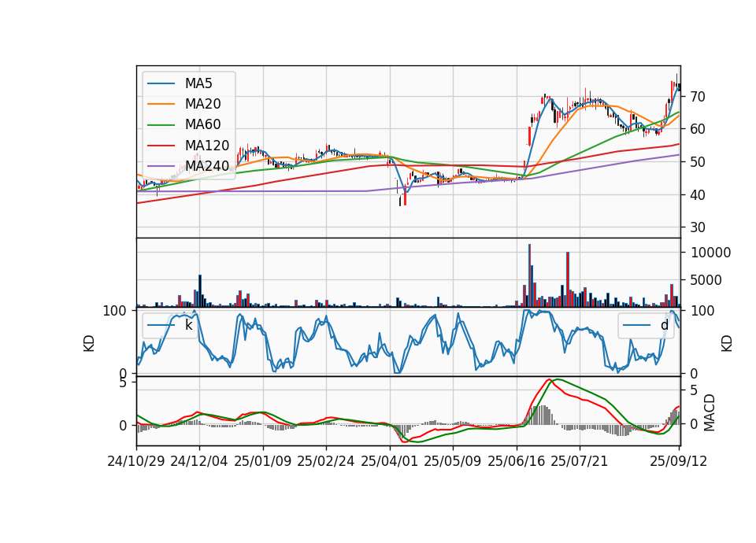Image resolution: width=756 pixels, height=543 pixels.
Task: Click the price axis value 60
Action: [697, 129]
